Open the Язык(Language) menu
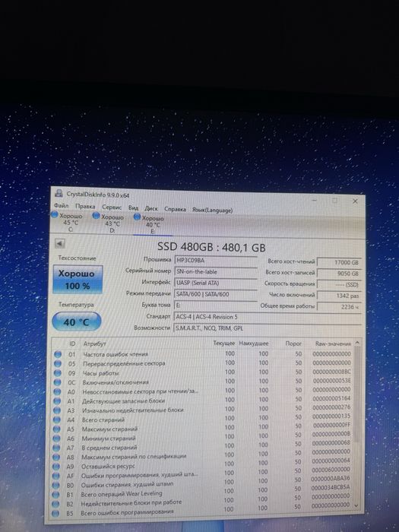The width and height of the screenshot is (399, 532). pyautogui.click(x=212, y=210)
